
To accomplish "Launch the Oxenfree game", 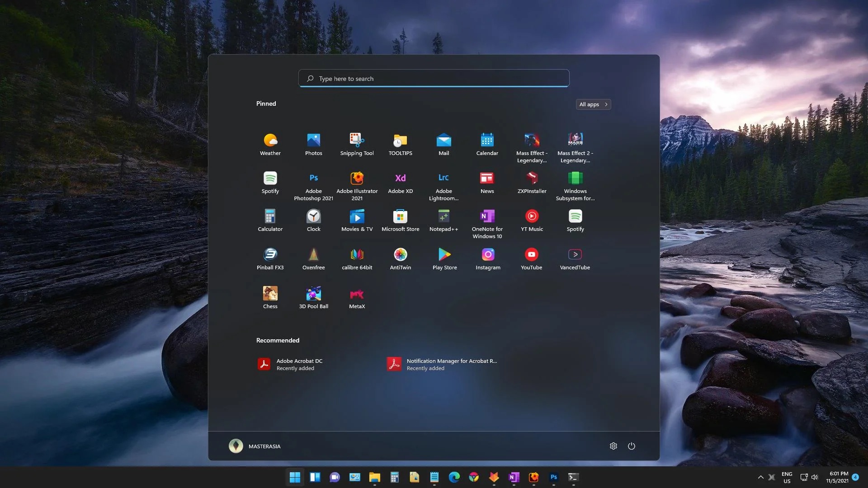I will click(x=314, y=259).
